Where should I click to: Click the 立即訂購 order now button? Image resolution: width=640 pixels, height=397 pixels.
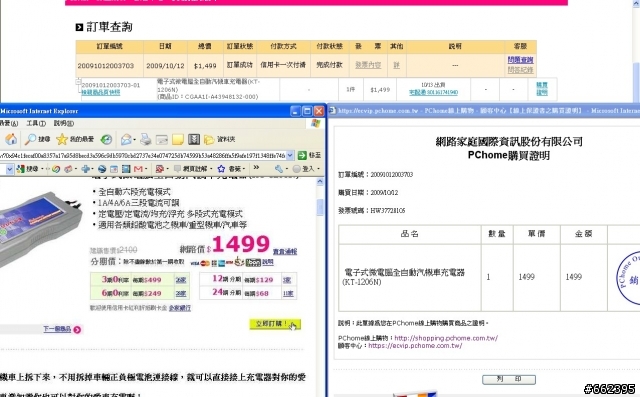coord(275,324)
